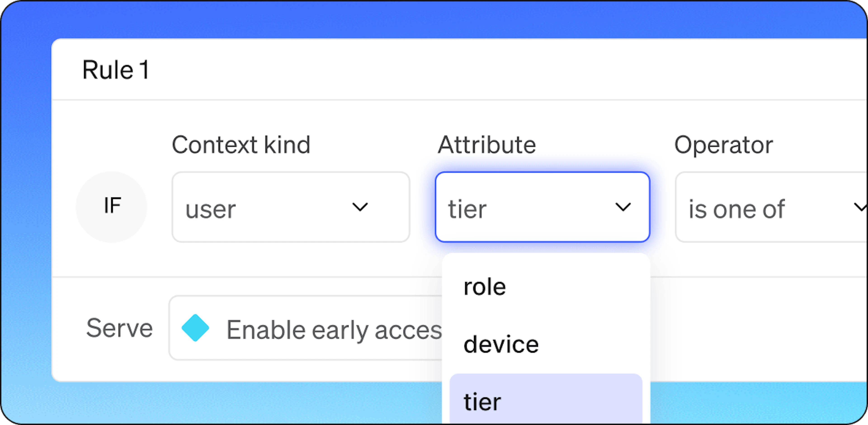The height and width of the screenshot is (425, 868).
Task: Open the "Enable early access" variation selector
Action: [x=305, y=328]
